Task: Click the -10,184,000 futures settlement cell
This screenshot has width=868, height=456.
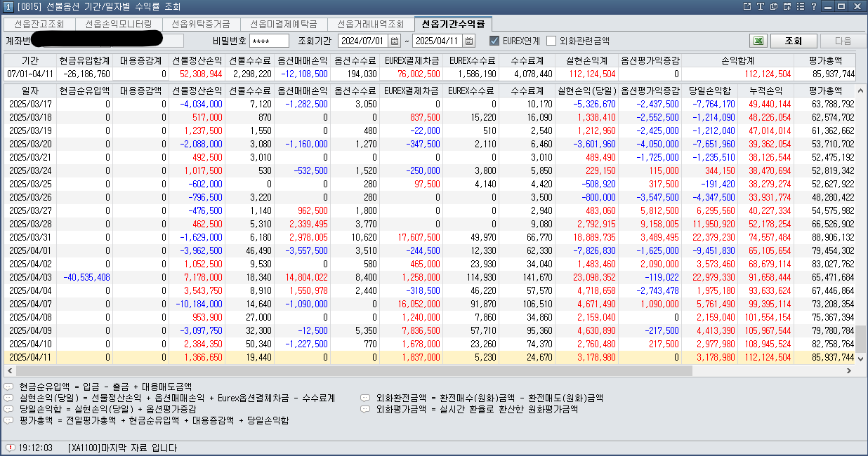Action: 197,304
